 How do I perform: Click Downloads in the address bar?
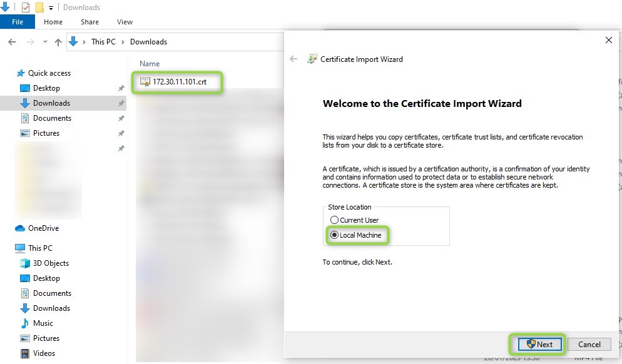148,42
